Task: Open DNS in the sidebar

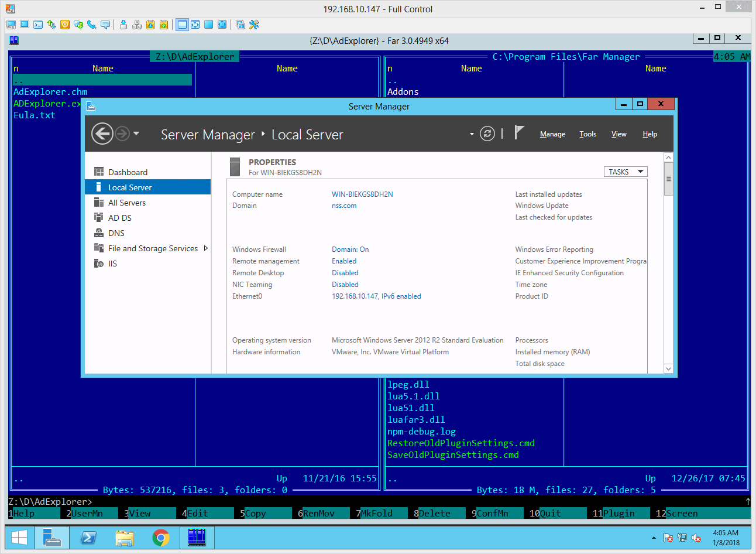Action: click(x=147, y=233)
